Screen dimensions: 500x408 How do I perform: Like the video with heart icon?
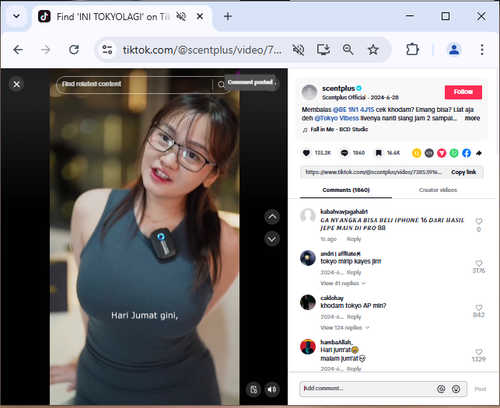pos(306,153)
